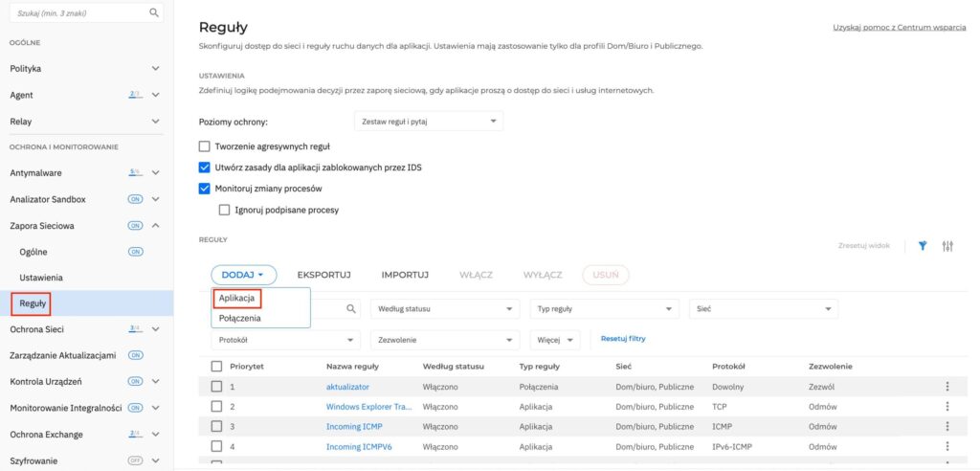This screenshot has width=980, height=471.
Task: Sort by the Nazwa reguły column header
Action: (x=352, y=367)
